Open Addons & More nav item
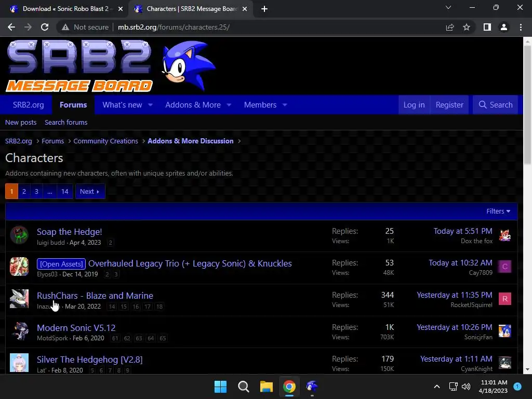Screen dimensions: 532x399 (193, 105)
